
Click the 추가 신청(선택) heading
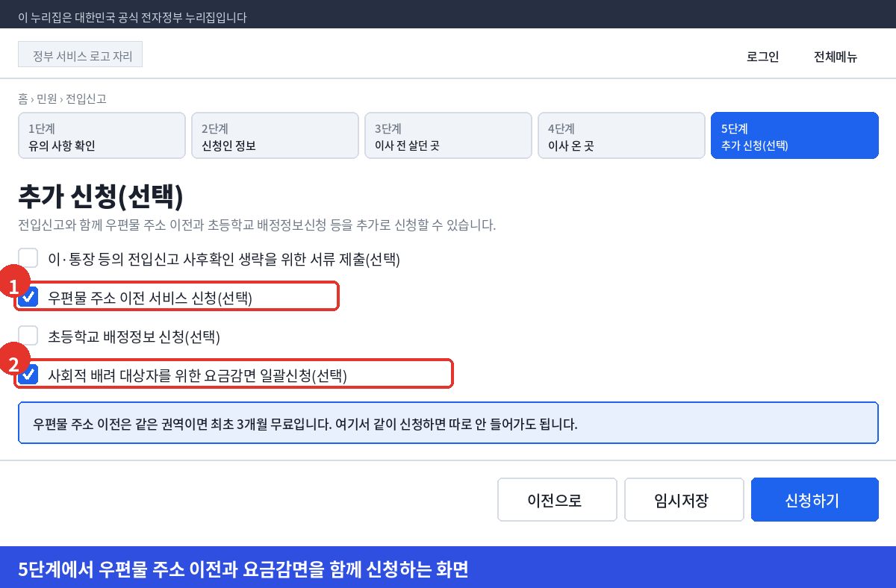pos(101,197)
